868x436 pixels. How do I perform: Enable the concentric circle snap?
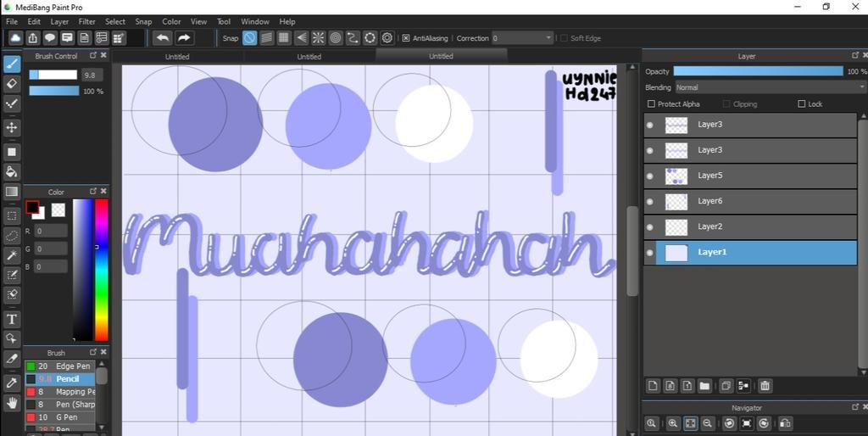pyautogui.click(x=336, y=37)
